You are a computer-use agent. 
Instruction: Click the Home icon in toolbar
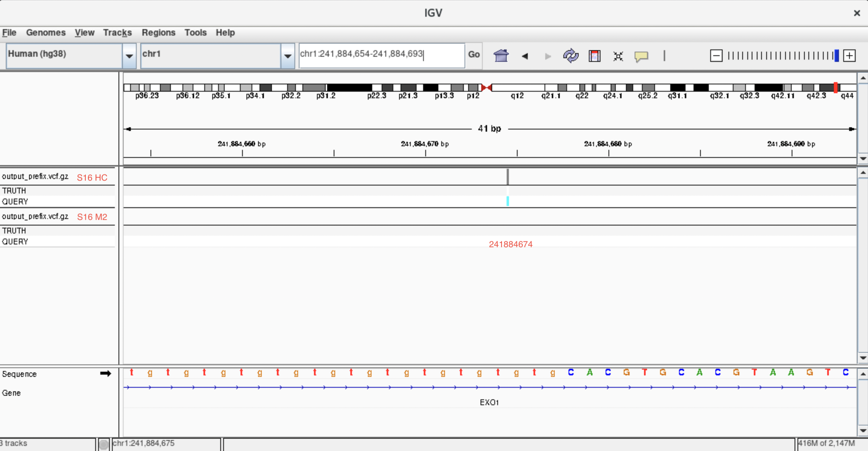tap(501, 56)
